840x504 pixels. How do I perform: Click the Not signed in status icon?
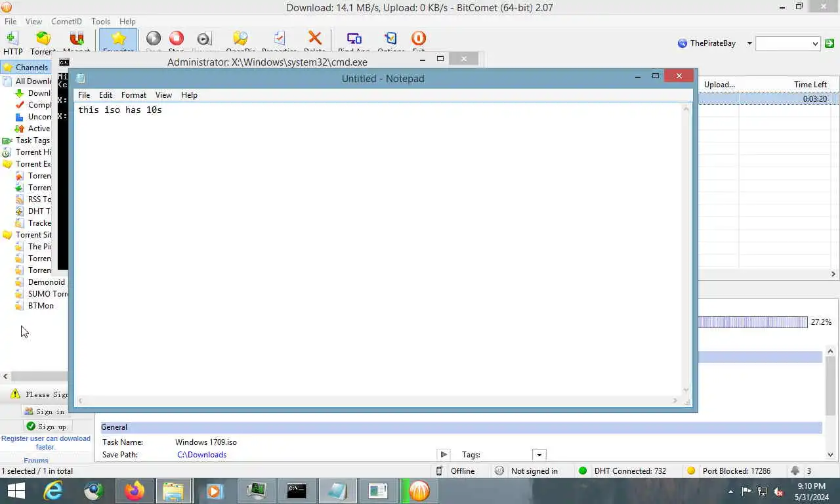tap(499, 471)
